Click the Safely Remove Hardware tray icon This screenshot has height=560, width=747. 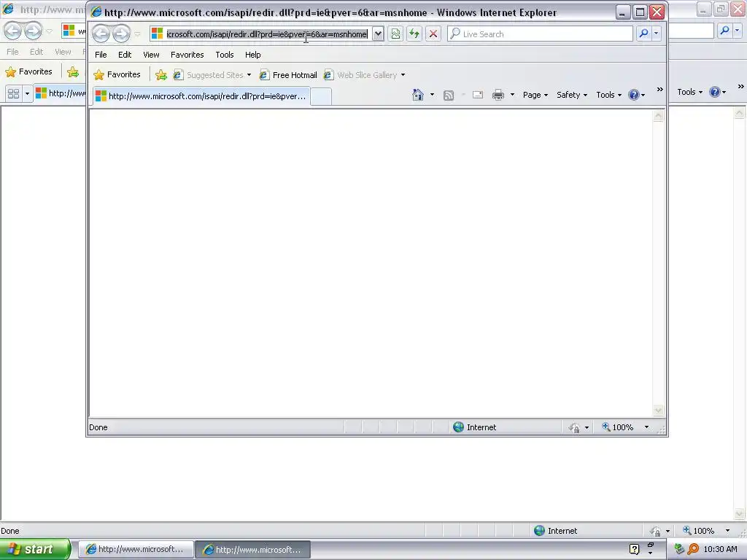click(x=679, y=550)
